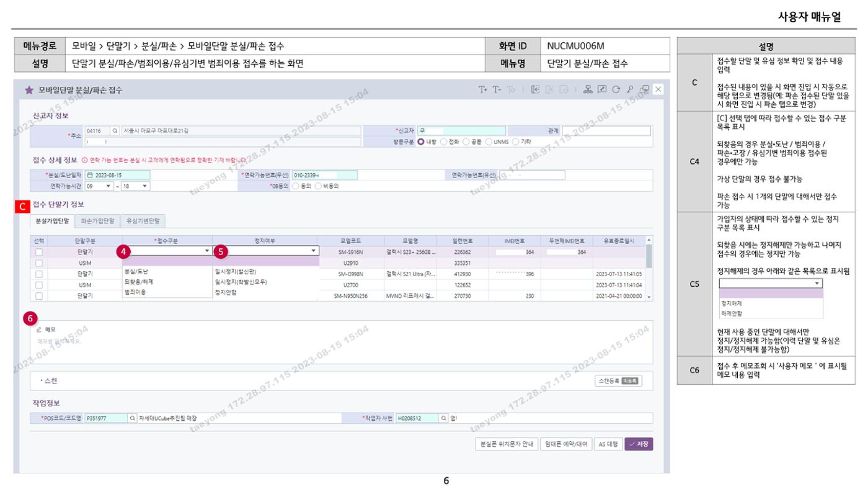Screen dimensions: 868x489
Task: Click the refresh icon in window toolbar
Action: [x=616, y=89]
